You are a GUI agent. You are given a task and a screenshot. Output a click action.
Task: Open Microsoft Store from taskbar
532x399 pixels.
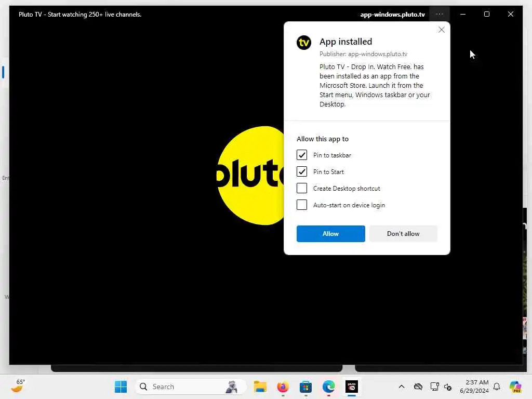[x=305, y=387]
